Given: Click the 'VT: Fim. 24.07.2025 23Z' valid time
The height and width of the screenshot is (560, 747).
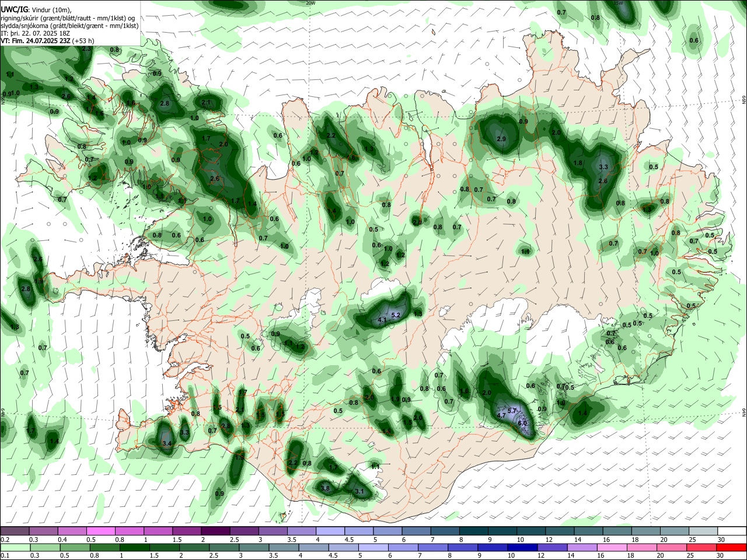Looking at the screenshot, I should pyautogui.click(x=36, y=41).
